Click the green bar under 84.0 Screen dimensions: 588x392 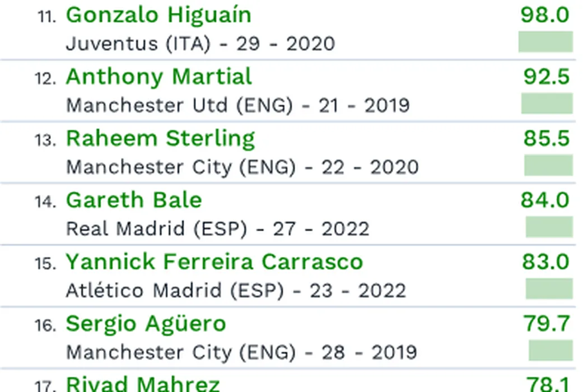(x=549, y=227)
